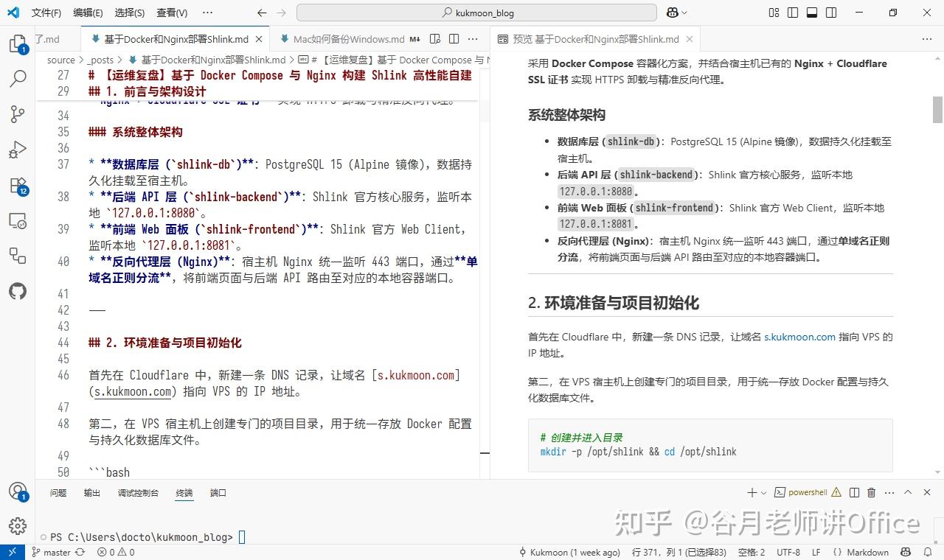Image resolution: width=944 pixels, height=560 pixels.
Task: Switch to the 调试控制台 panel tab
Action: (138, 493)
